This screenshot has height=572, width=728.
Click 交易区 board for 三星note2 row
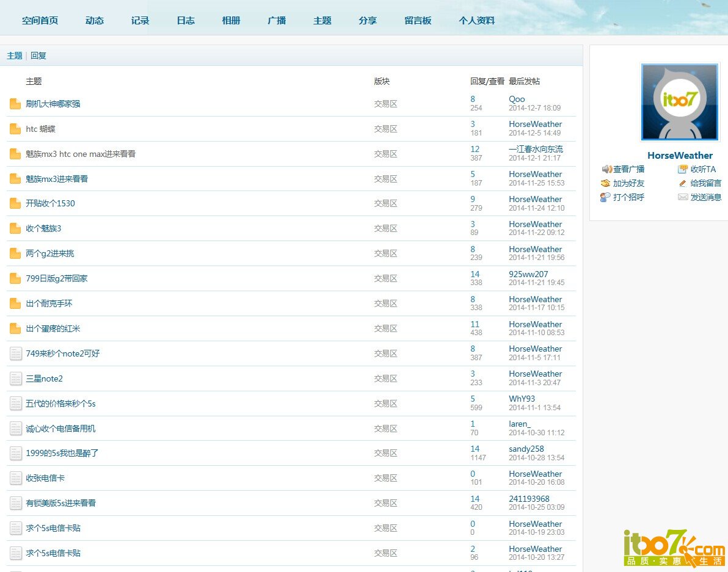tap(386, 378)
